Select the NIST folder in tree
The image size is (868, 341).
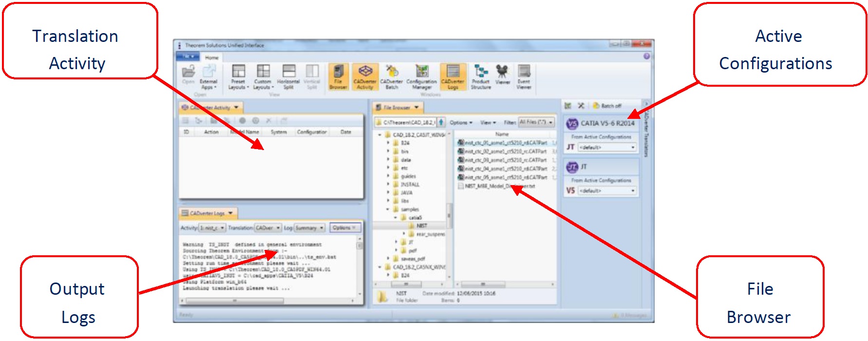pyautogui.click(x=422, y=226)
